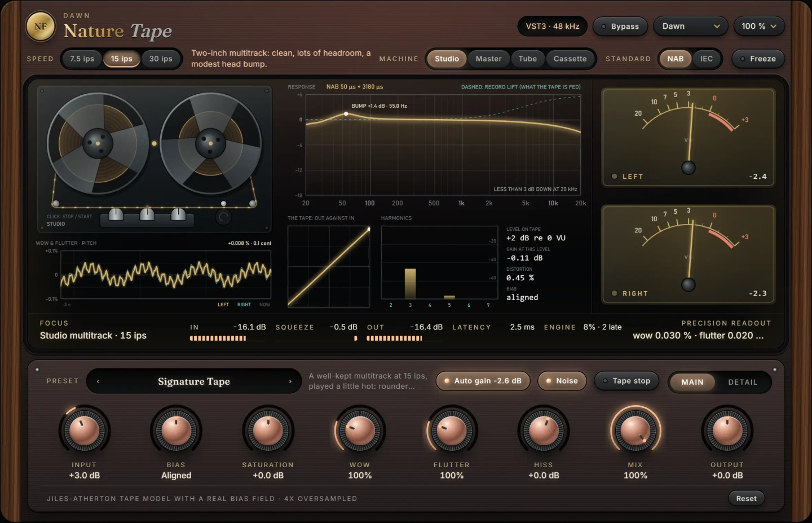Turn off the Noise toggle
Image resolution: width=812 pixels, height=523 pixels.
point(562,381)
